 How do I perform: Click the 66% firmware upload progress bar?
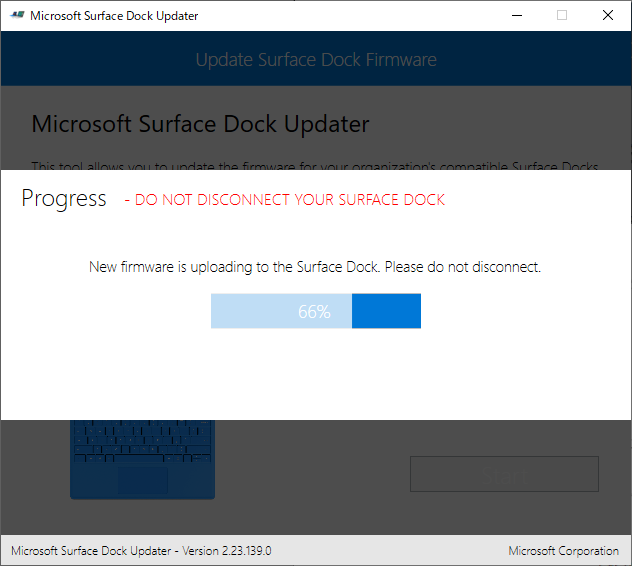tap(316, 311)
